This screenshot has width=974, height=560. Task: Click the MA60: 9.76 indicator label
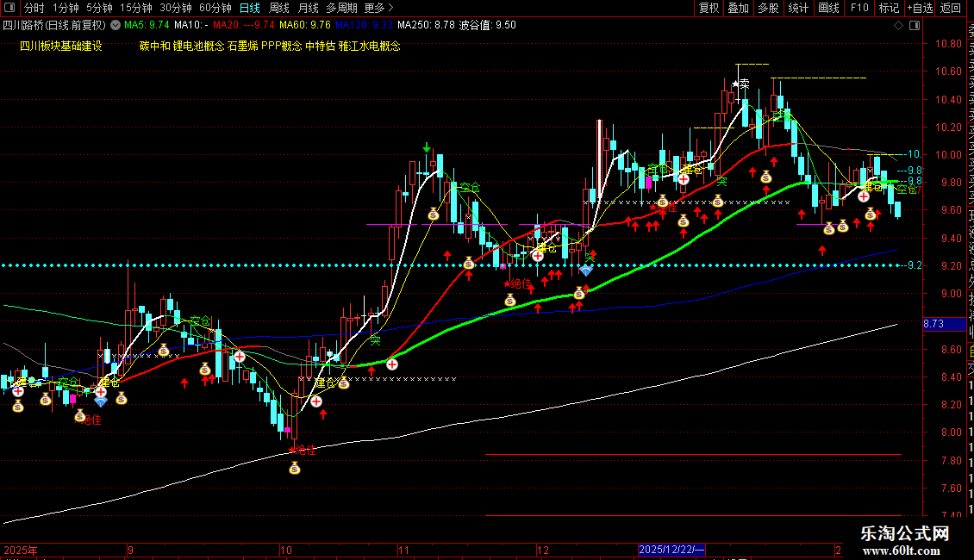[305, 25]
